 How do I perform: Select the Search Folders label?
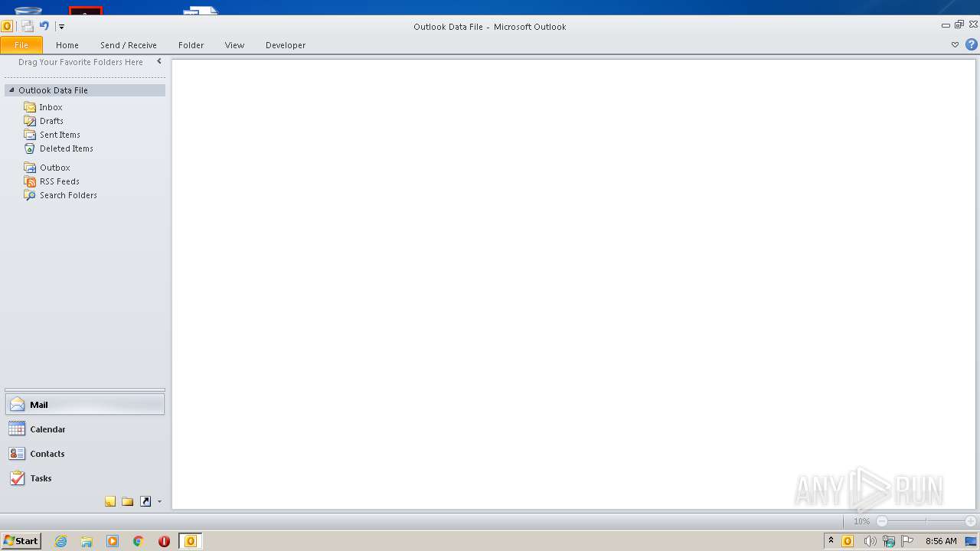(x=69, y=195)
